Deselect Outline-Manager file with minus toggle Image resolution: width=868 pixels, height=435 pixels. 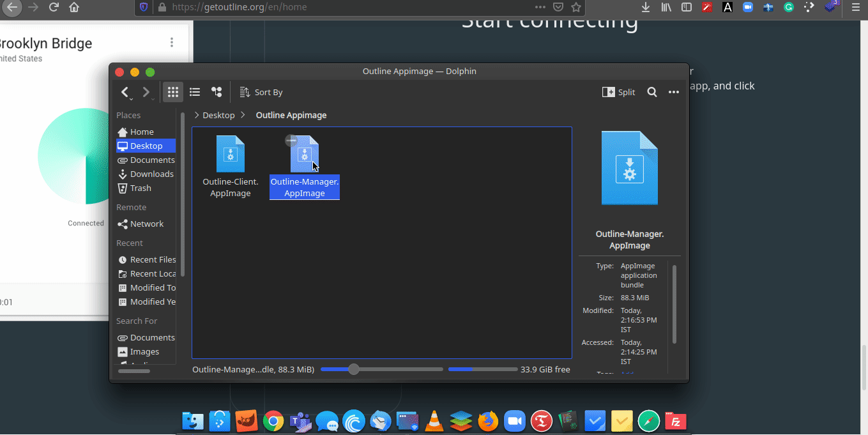(291, 141)
